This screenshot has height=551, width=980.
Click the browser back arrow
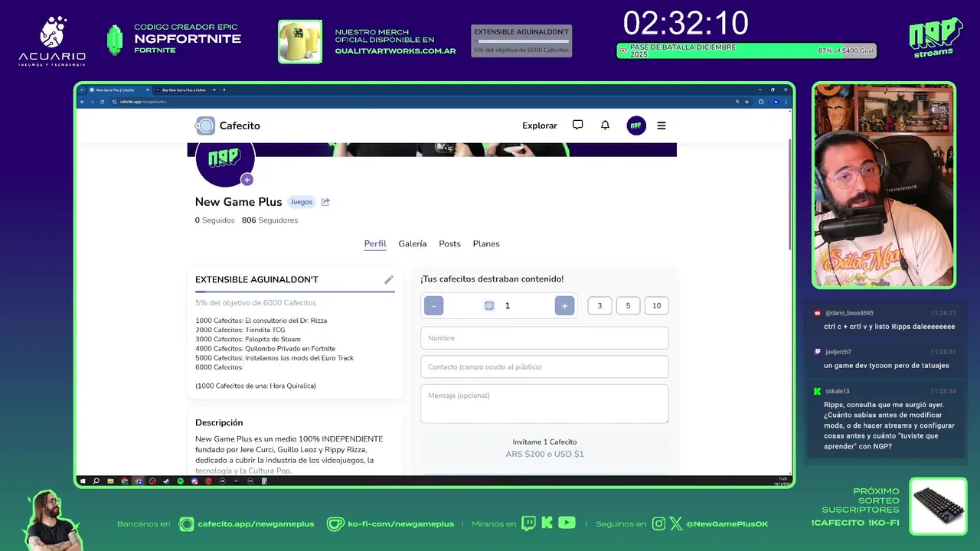(x=83, y=101)
